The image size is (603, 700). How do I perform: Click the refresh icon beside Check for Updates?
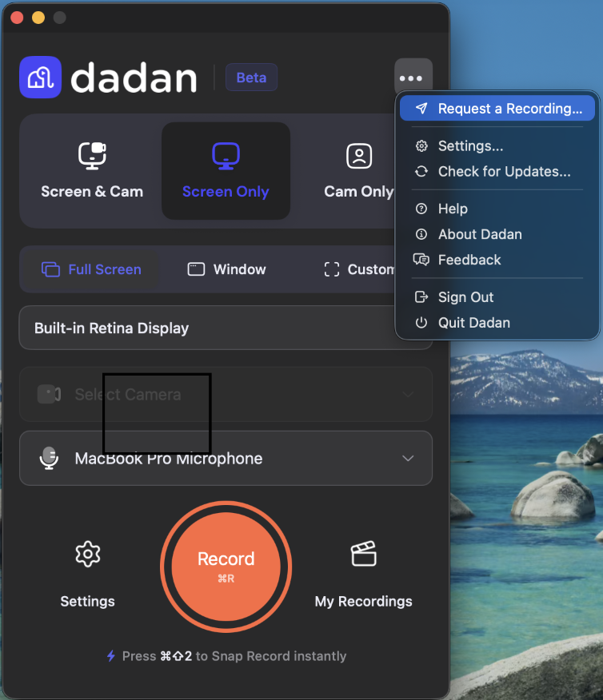click(421, 172)
